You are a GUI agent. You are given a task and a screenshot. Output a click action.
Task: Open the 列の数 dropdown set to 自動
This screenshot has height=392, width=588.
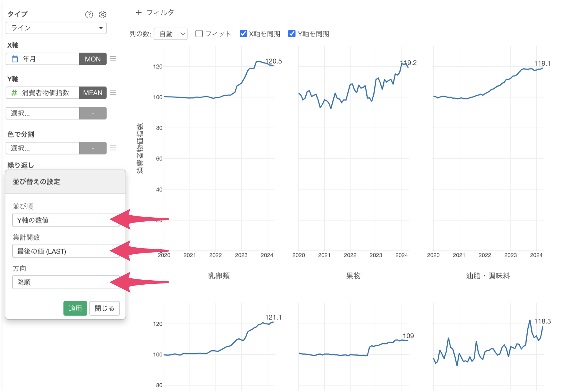pyautogui.click(x=171, y=34)
